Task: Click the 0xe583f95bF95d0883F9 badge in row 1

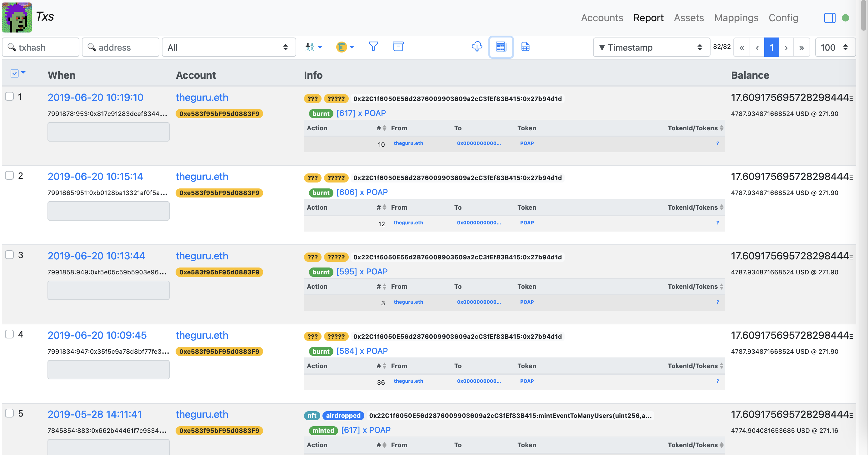Action: click(x=219, y=113)
